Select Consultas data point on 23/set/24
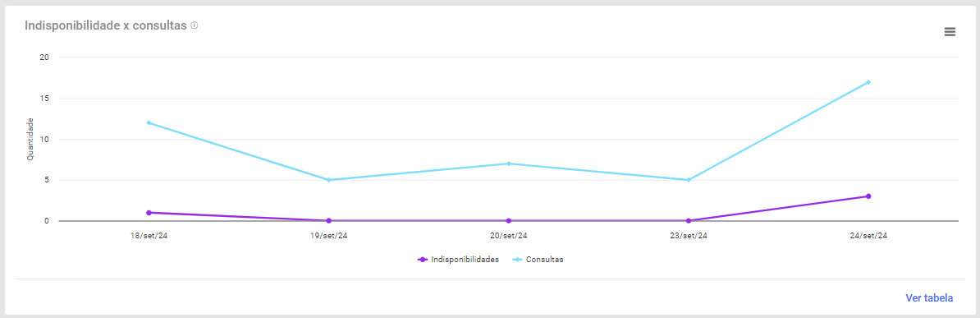980x318 pixels. pos(689,180)
